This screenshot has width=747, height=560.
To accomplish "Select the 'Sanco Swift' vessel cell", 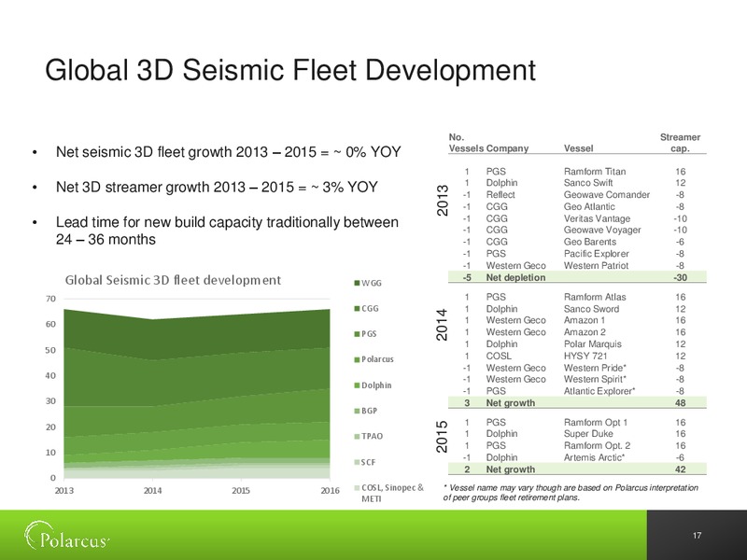I will [588, 183].
